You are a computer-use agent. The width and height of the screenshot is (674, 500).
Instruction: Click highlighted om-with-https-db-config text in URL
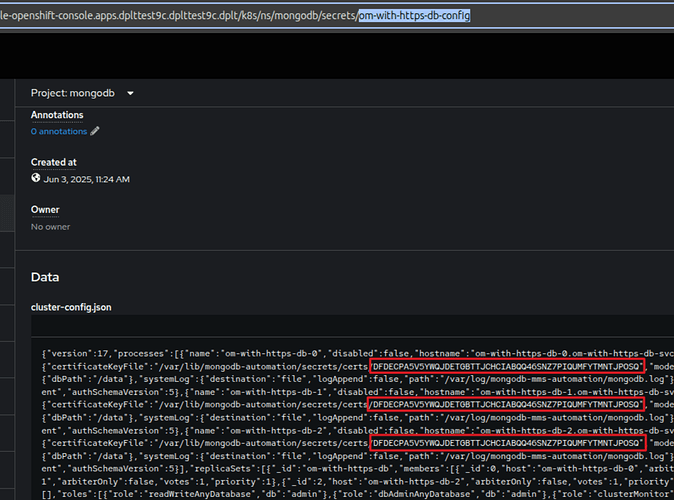414,16
